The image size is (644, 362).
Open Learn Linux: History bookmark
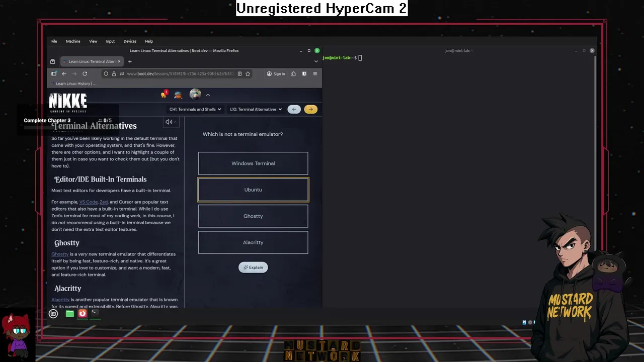73,83
